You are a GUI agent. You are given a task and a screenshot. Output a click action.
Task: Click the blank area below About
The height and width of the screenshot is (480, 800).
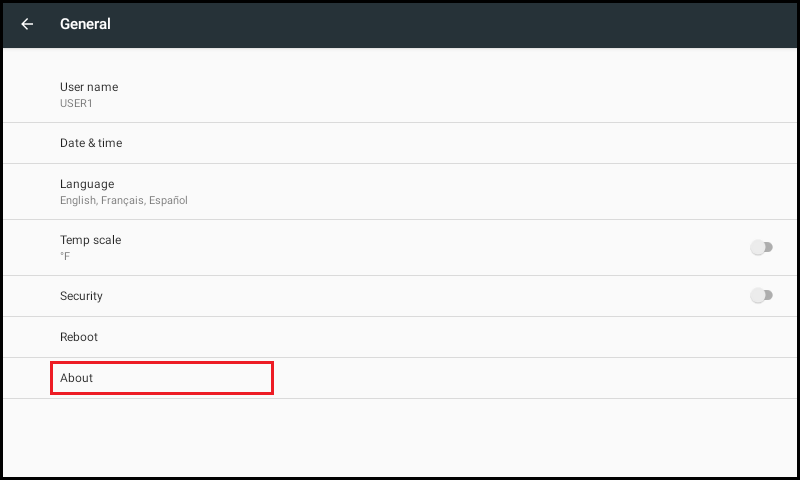click(400, 438)
